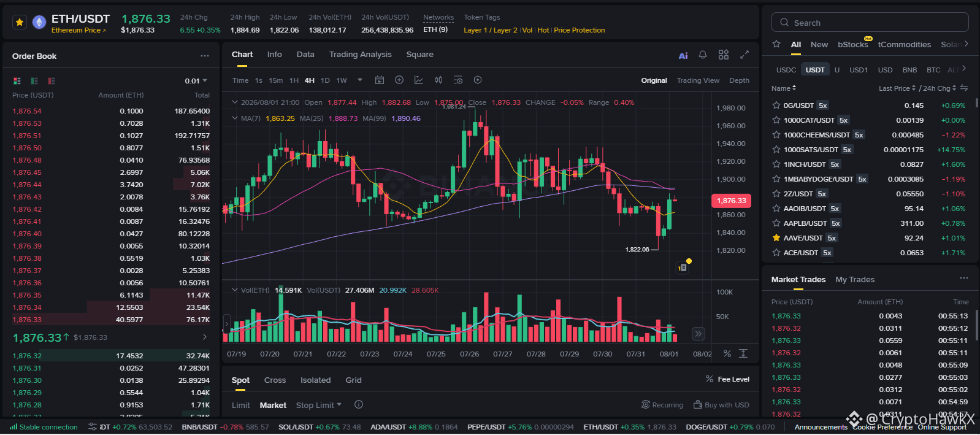Click ask price 1,876.54 in order book
The width and height of the screenshot is (980, 435).
point(27,111)
